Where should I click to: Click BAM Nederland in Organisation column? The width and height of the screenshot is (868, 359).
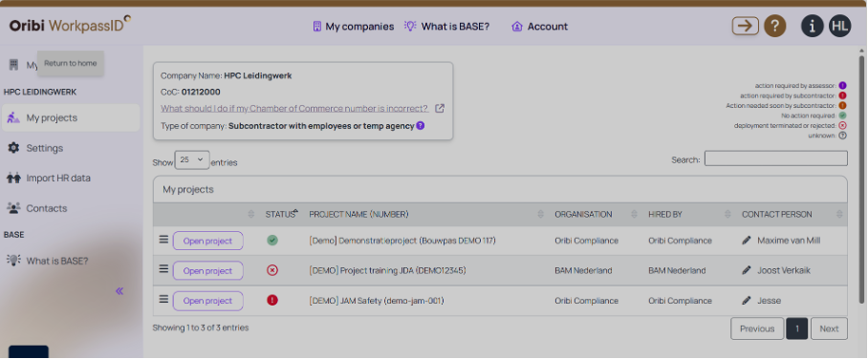[583, 271]
